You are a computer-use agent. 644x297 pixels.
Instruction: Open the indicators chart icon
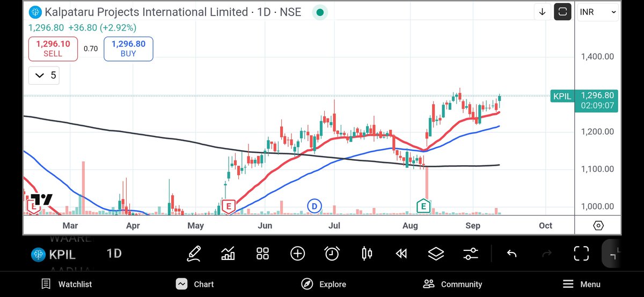[x=228, y=253]
